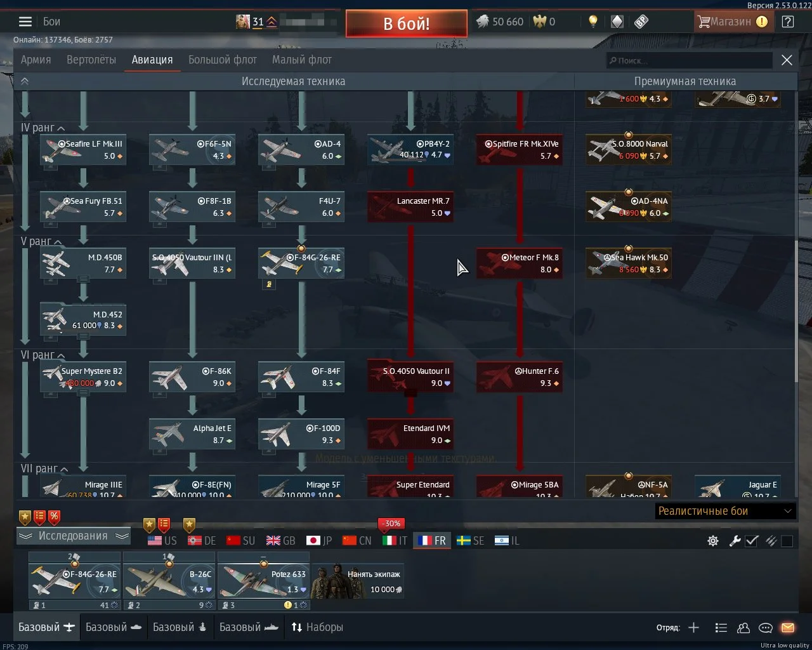Switch to the Большой флот tab
Screen dimensions: 812x650
tap(223, 60)
